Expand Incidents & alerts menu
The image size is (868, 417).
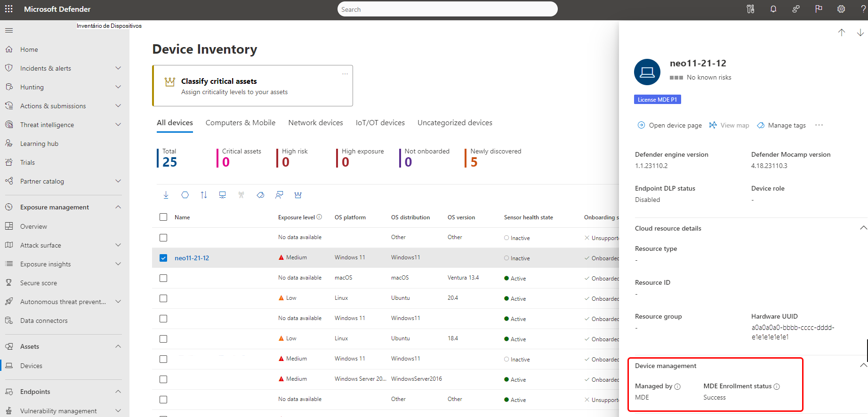click(x=118, y=68)
